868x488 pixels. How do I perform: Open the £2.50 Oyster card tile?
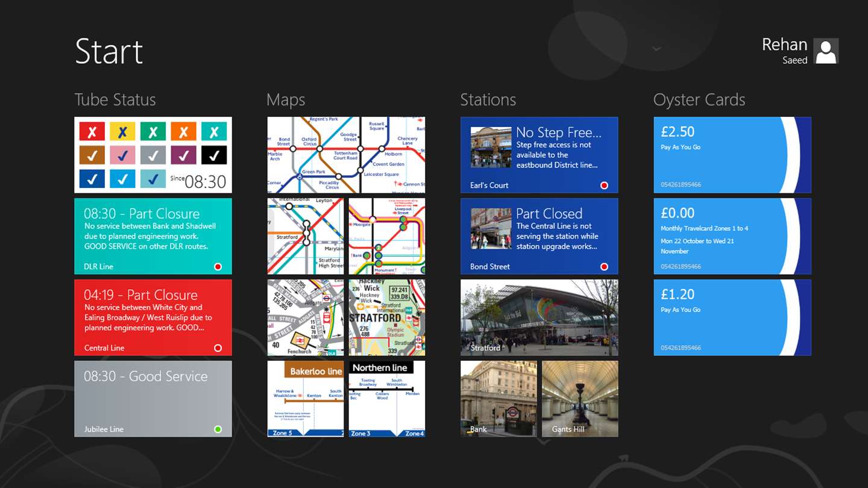click(732, 155)
